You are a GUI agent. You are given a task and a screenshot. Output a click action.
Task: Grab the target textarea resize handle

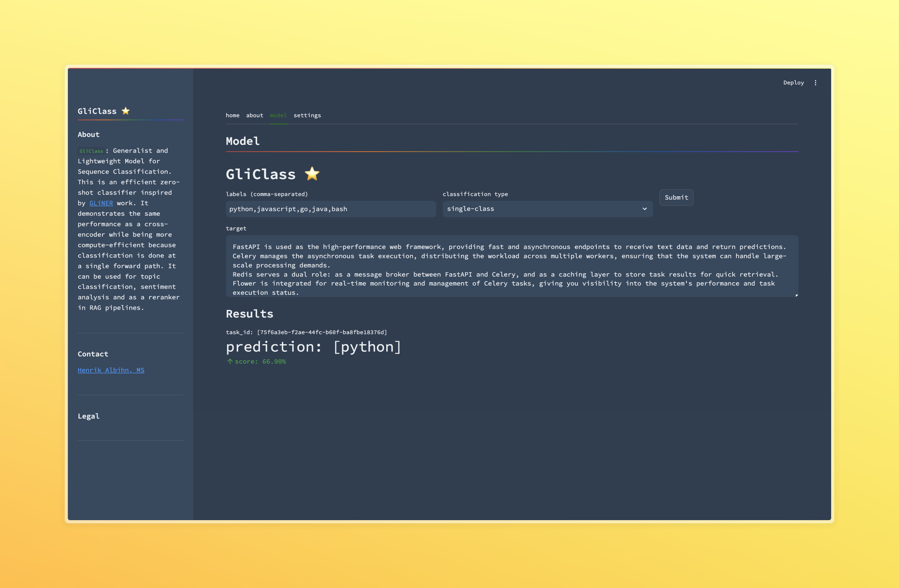796,295
